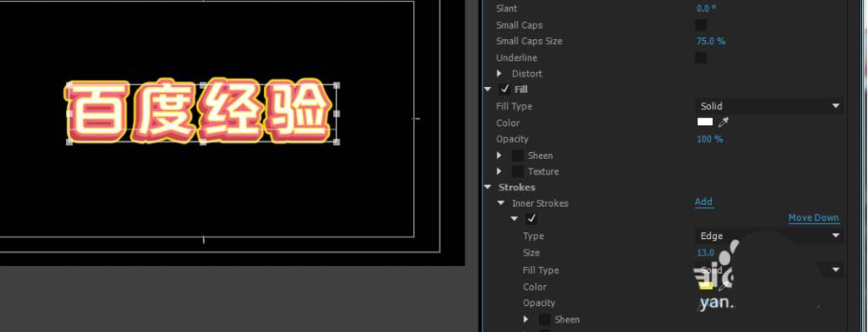Expand the inner stroke Sheen options
This screenshot has height=332, width=868.
(x=527, y=320)
